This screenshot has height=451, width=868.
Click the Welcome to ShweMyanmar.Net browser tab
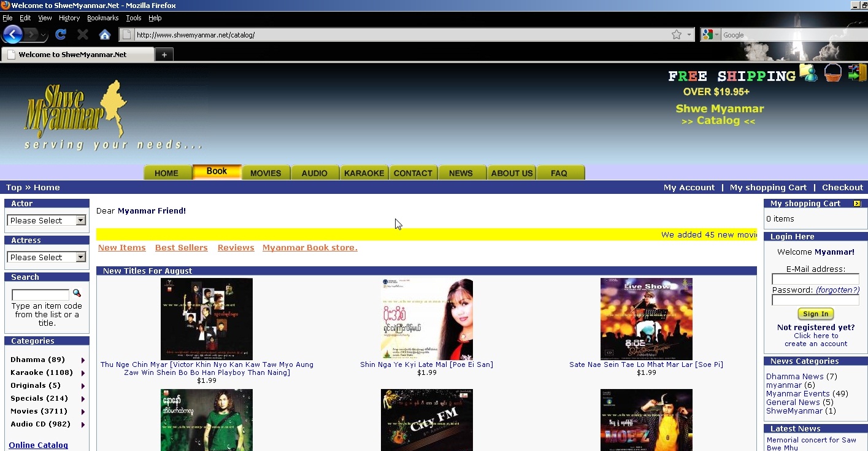coord(77,55)
